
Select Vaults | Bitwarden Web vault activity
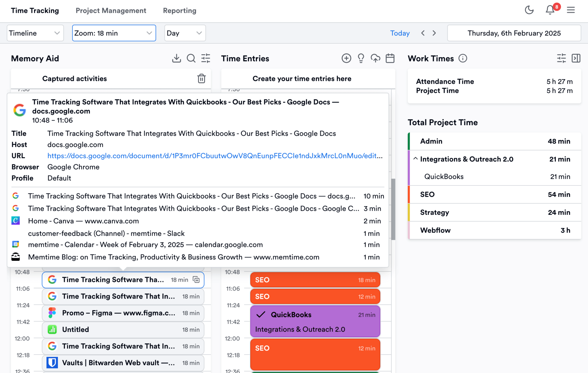(123, 363)
